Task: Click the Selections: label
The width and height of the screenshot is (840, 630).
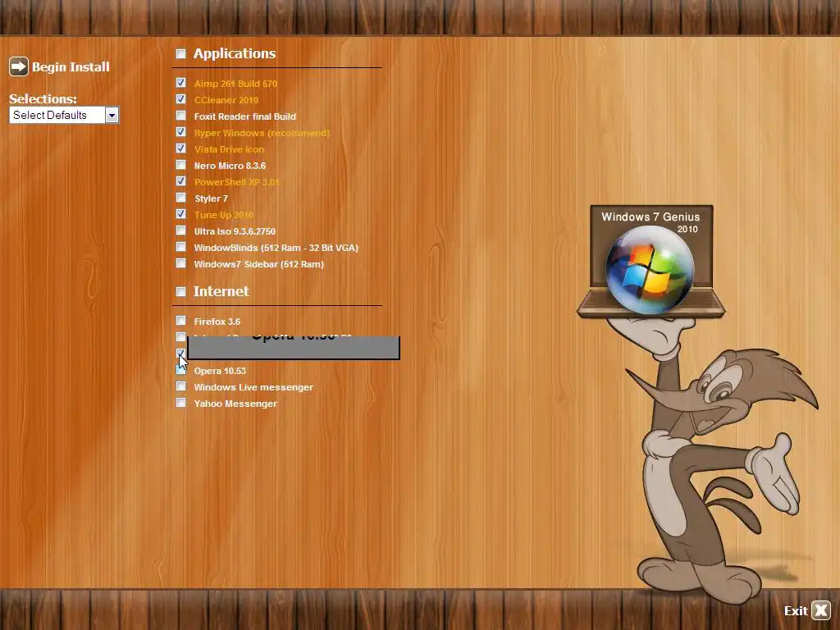Action: tap(43, 99)
